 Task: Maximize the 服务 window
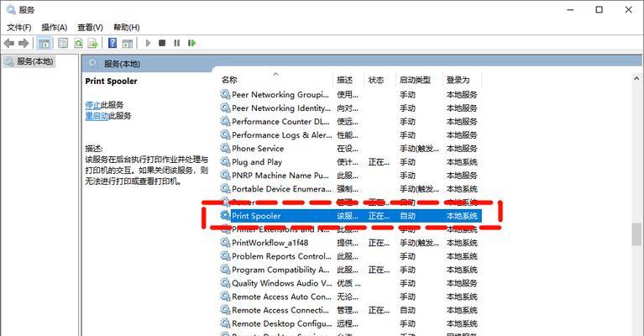click(x=599, y=9)
